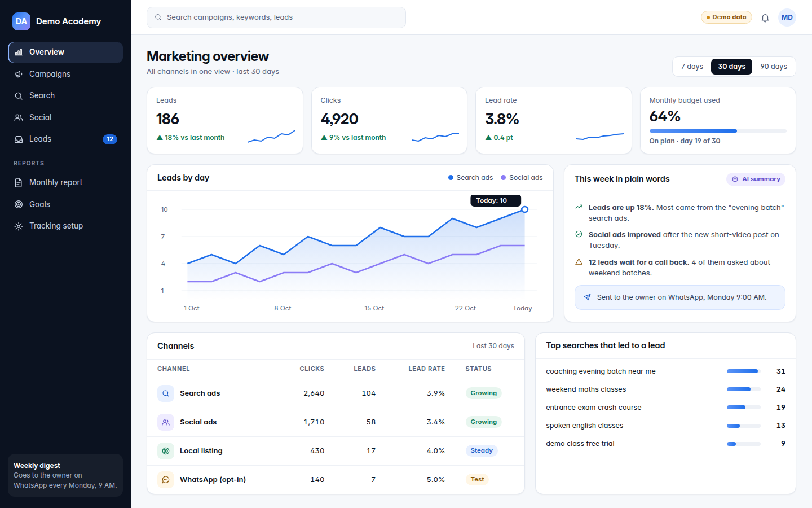Open Goals in sidebar
Viewport: 812px width, 508px height.
pyautogui.click(x=65, y=204)
